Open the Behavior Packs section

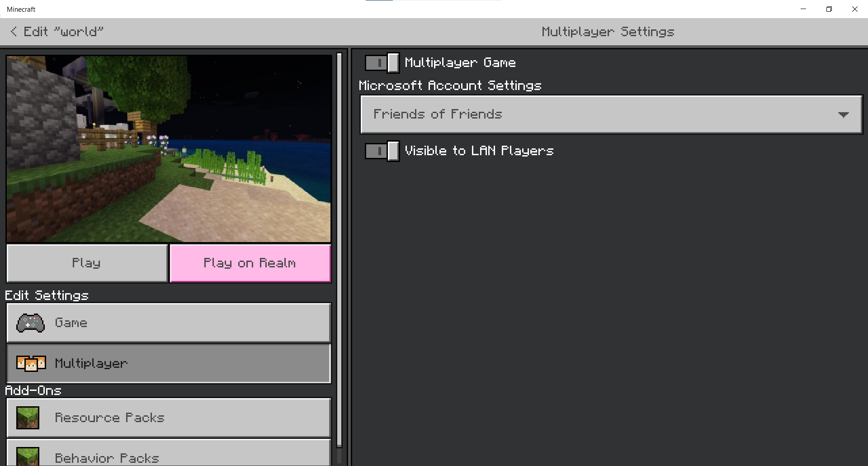(x=169, y=452)
